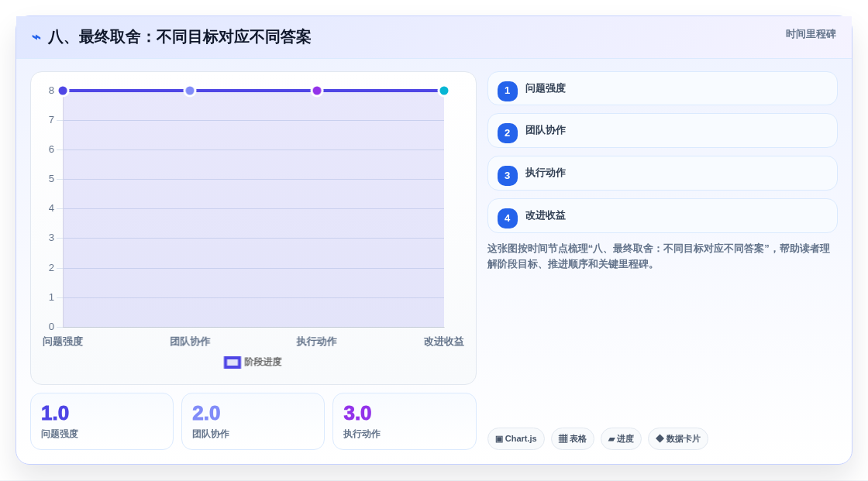Select the 团队协作 data point on the chart

click(x=190, y=91)
